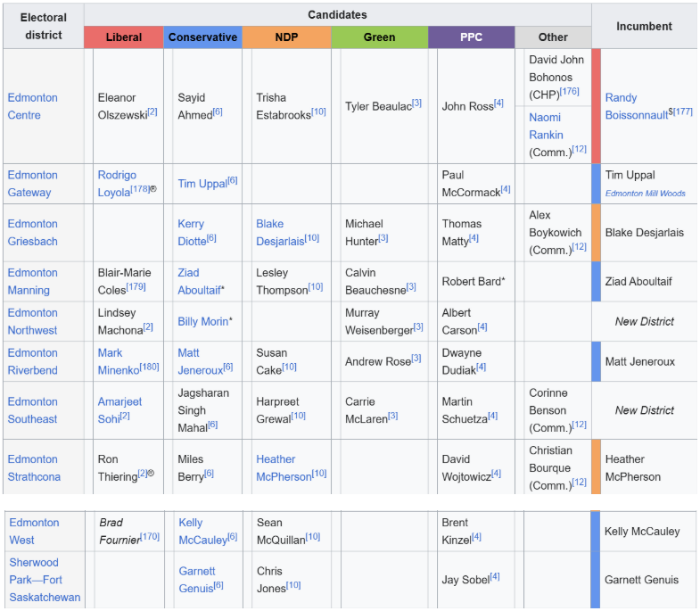Image resolution: width=700 pixels, height=611 pixels.
Task: Click the Other column header
Action: (553, 37)
